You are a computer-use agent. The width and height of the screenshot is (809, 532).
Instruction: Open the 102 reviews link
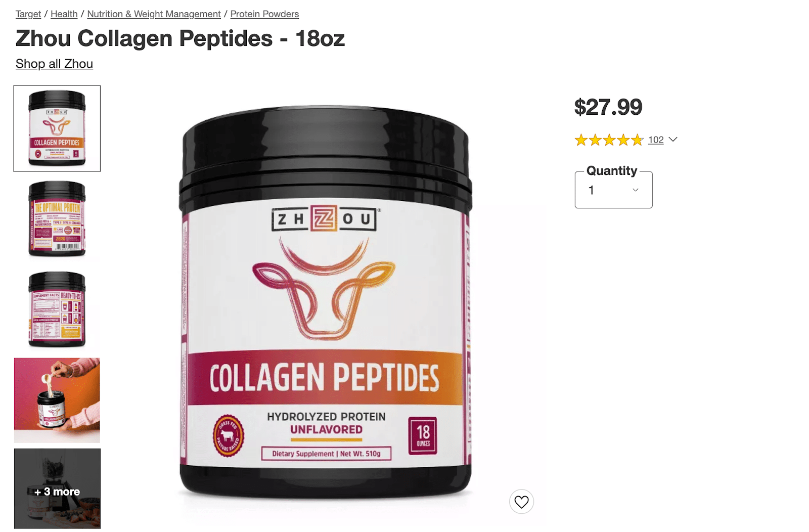656,140
